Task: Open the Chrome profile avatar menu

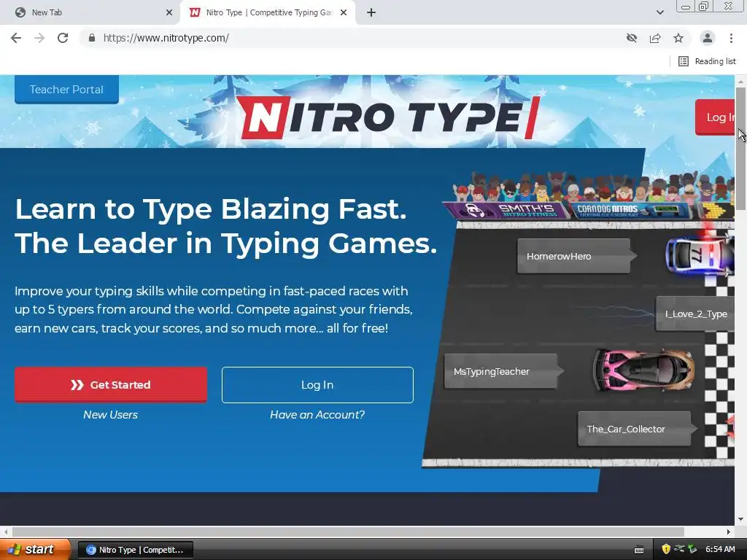Action: tap(708, 38)
